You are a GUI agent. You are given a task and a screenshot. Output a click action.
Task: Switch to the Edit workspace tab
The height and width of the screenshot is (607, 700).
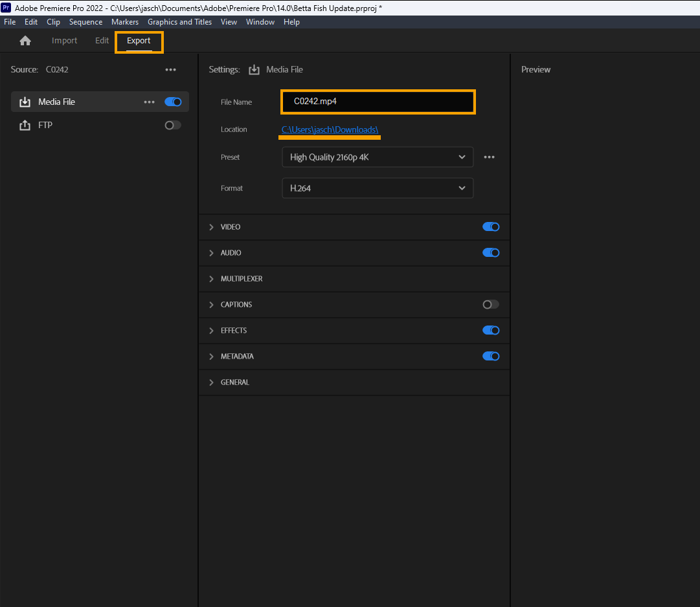(x=102, y=41)
